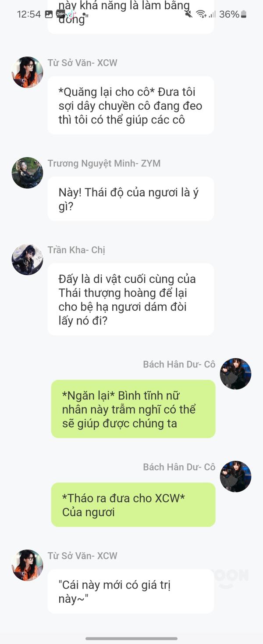This screenshot has width=263, height=644.
Task: Tap sender name 'Trương Nguyệt Minh- ZYM'
Action: (104, 163)
